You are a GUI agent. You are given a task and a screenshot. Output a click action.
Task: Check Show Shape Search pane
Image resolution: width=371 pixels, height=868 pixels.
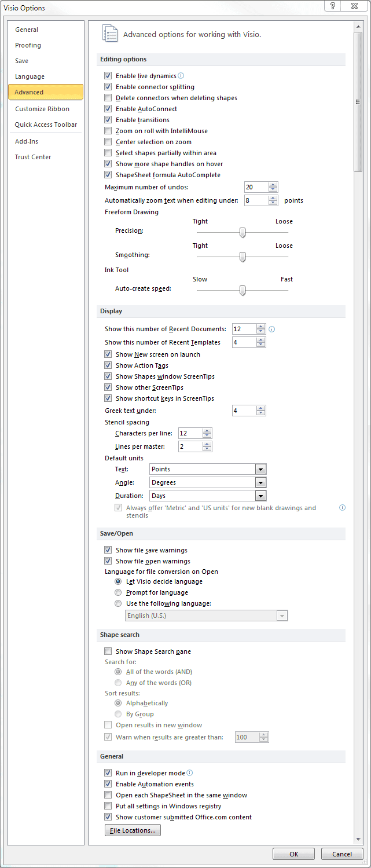[x=108, y=651]
